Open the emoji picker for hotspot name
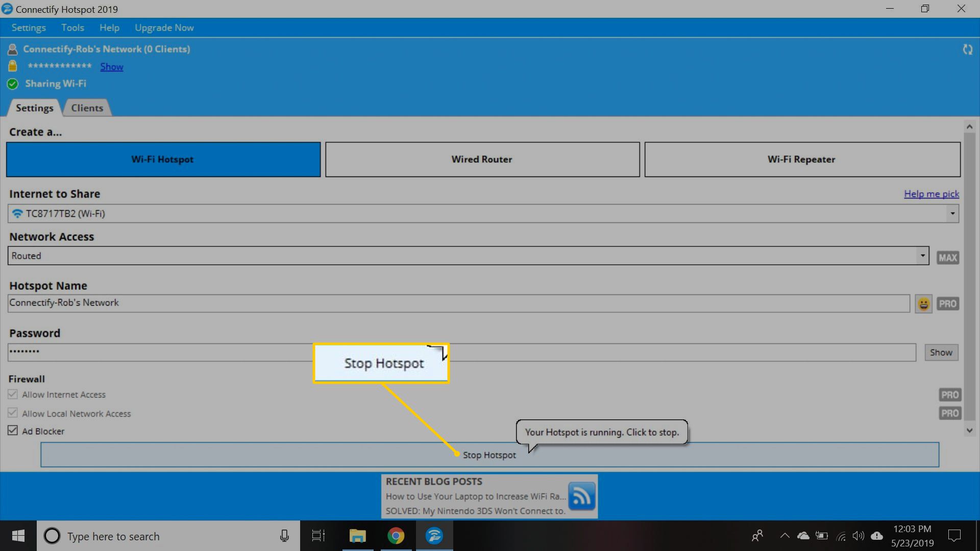 pos(923,304)
